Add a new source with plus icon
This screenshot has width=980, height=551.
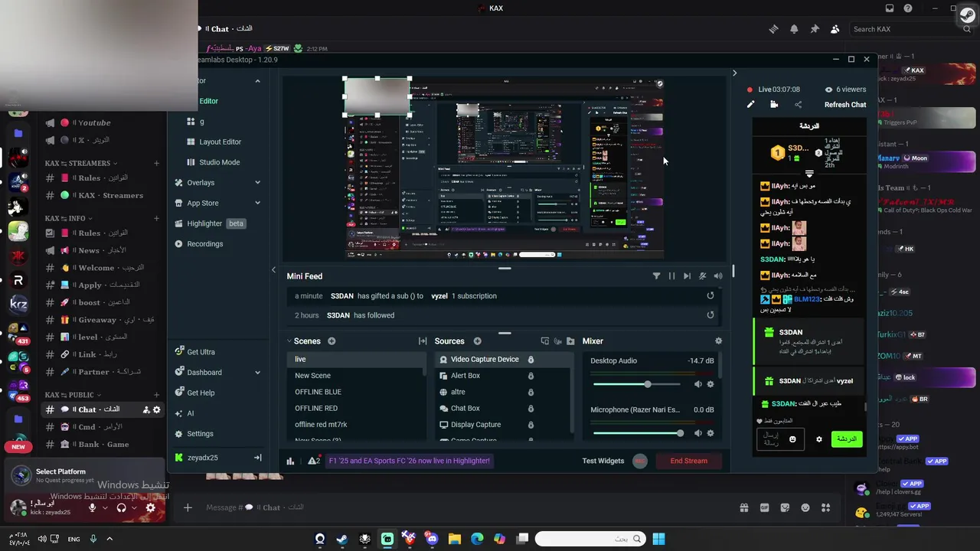[x=477, y=341]
